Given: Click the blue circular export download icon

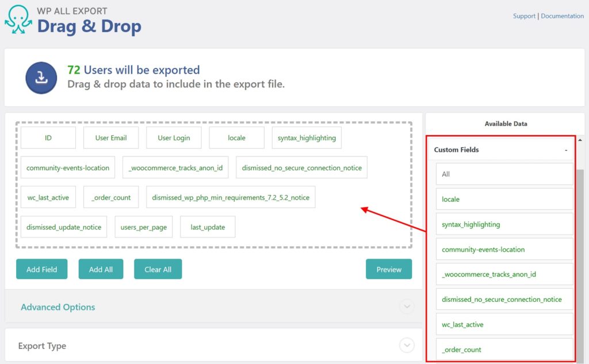Looking at the screenshot, I should pos(40,78).
